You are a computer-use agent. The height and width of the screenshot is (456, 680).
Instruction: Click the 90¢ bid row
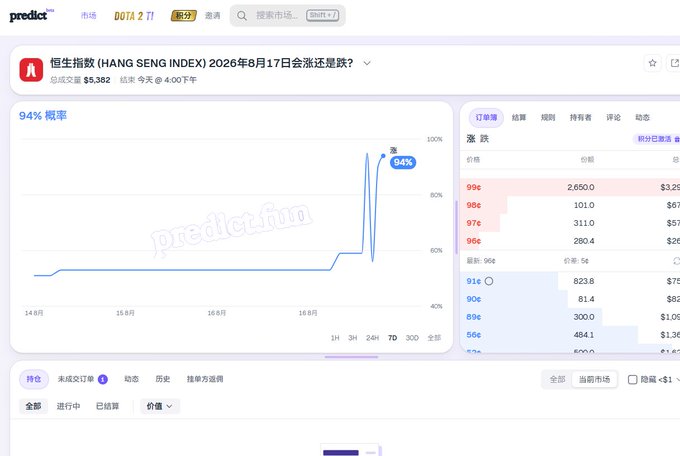(570, 299)
